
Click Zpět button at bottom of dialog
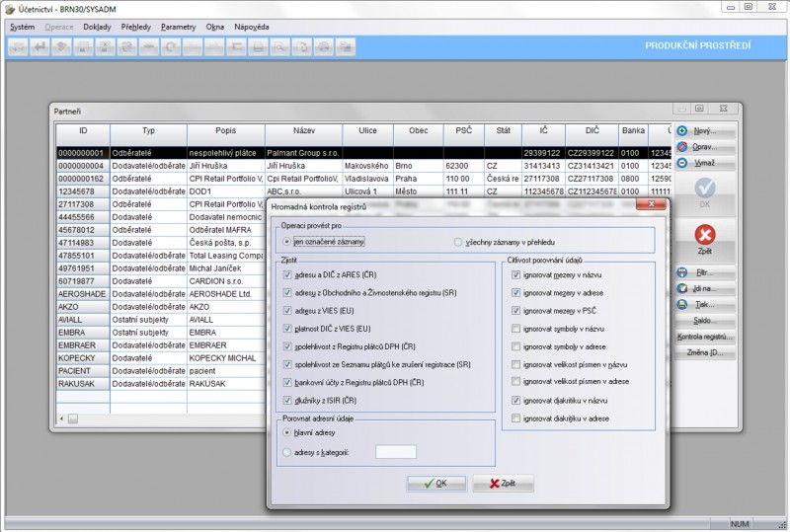(503, 484)
